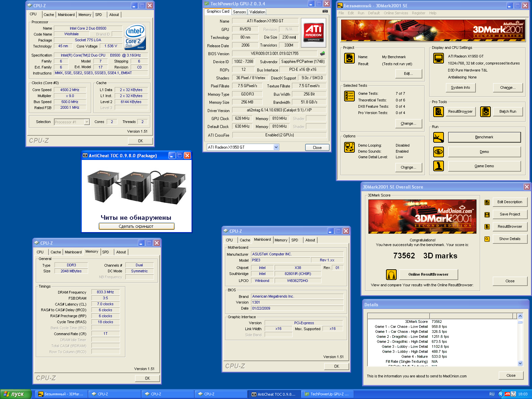
Task: Click the ResultBrowser magnifier icon in Pro Tools
Action: (439, 111)
